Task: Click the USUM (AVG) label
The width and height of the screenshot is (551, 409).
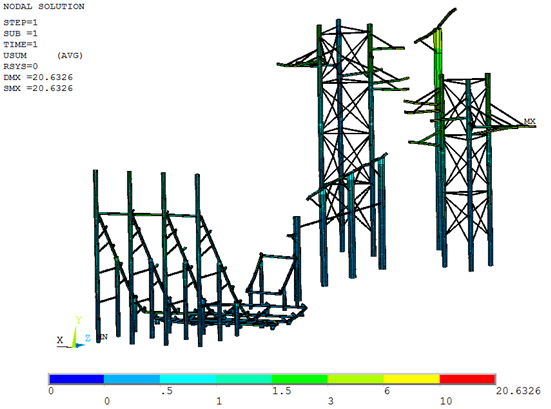Action: (43, 56)
